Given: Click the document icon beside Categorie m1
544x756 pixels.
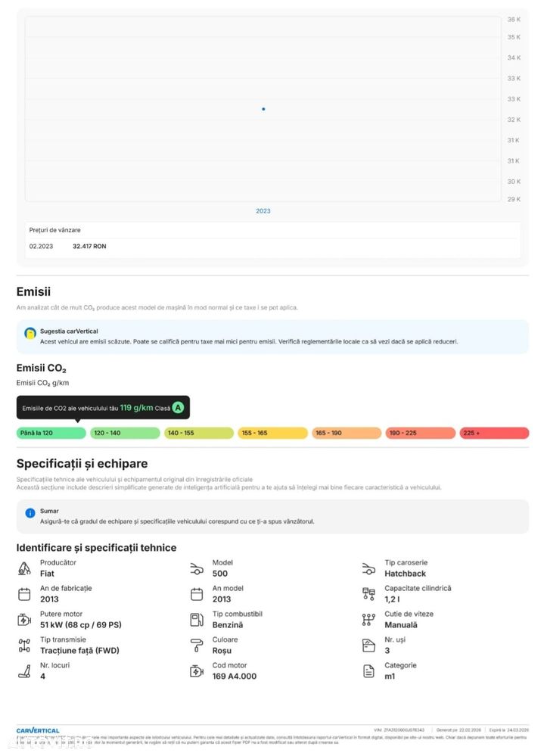Looking at the screenshot, I should pyautogui.click(x=368, y=671).
